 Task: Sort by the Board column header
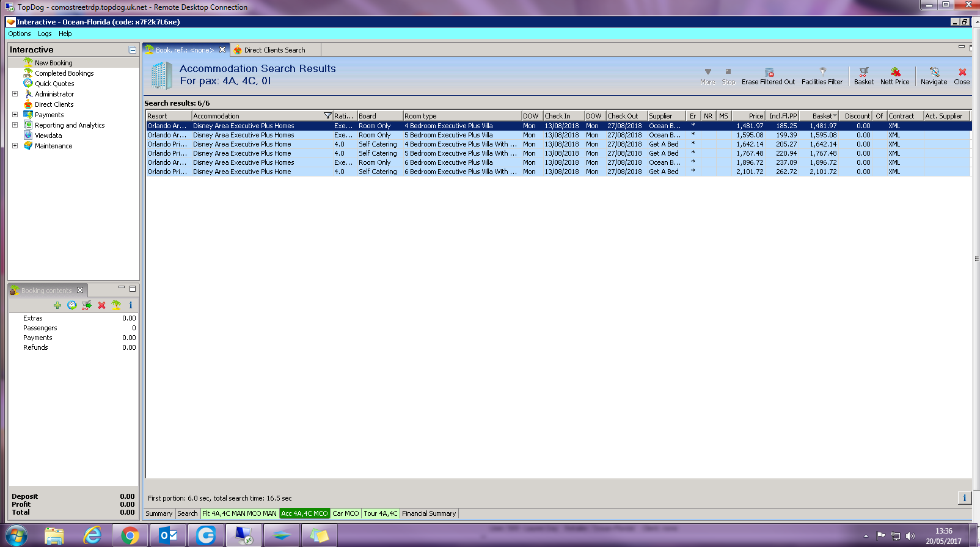click(379, 116)
